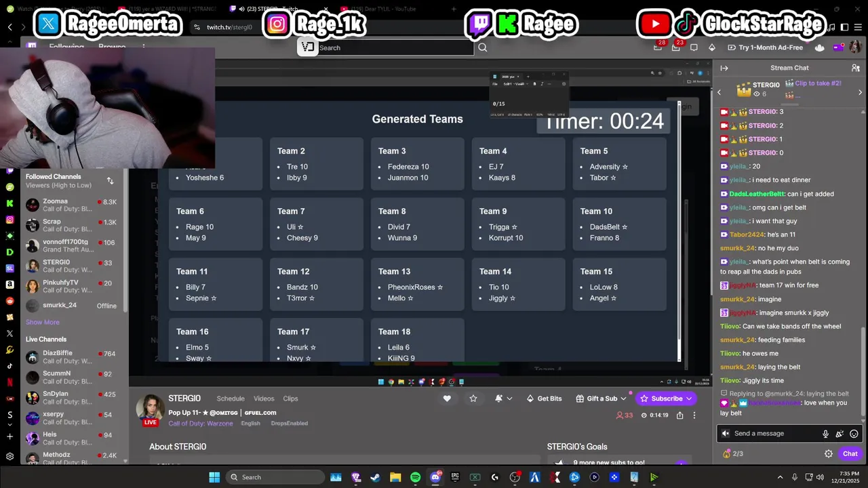Expand the Subscribe button dropdown
868x488 pixels.
click(688, 399)
